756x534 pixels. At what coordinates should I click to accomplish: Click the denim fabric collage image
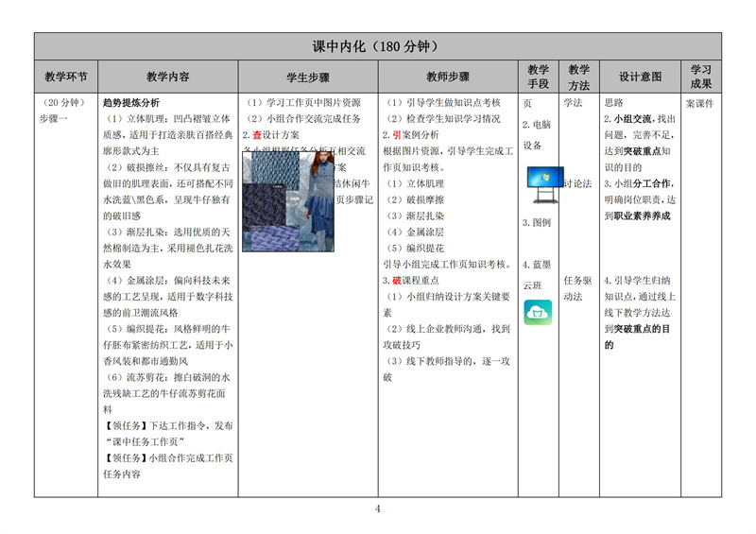tap(288, 201)
